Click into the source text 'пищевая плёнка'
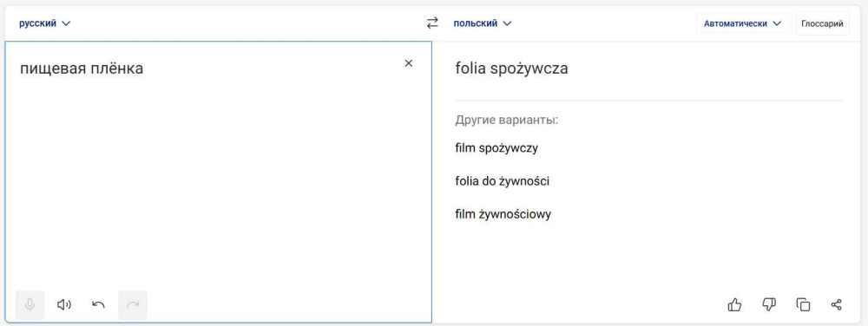Image resolution: width=868 pixels, height=326 pixels. pyautogui.click(x=82, y=68)
